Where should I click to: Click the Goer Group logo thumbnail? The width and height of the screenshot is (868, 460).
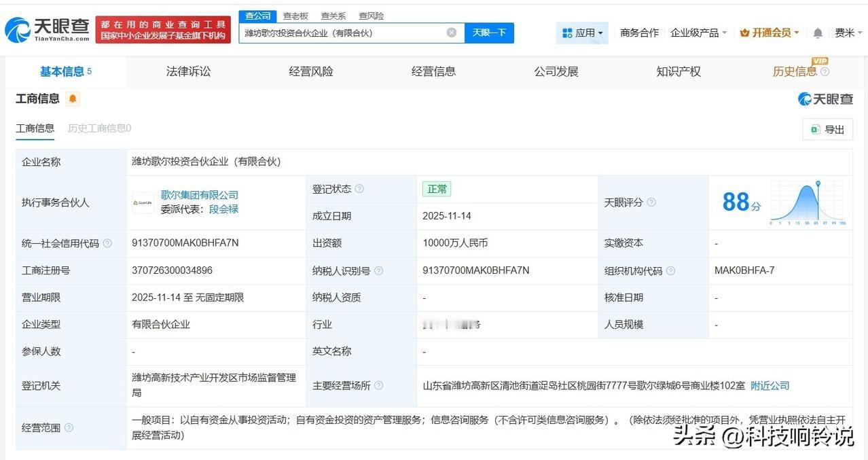coord(142,202)
